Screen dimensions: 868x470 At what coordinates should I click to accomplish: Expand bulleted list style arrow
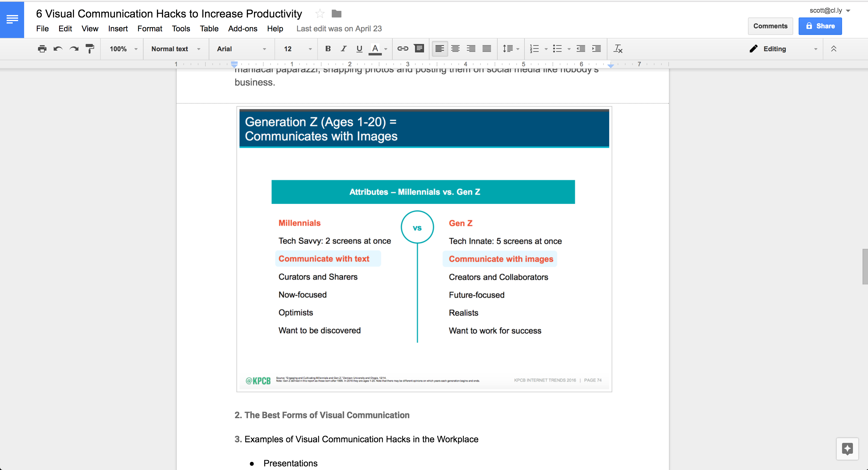[569, 49]
